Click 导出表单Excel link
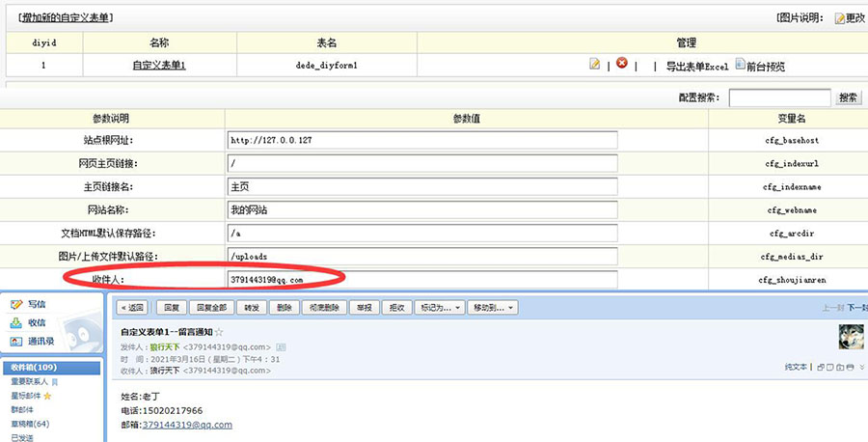868x442 pixels. click(x=697, y=67)
